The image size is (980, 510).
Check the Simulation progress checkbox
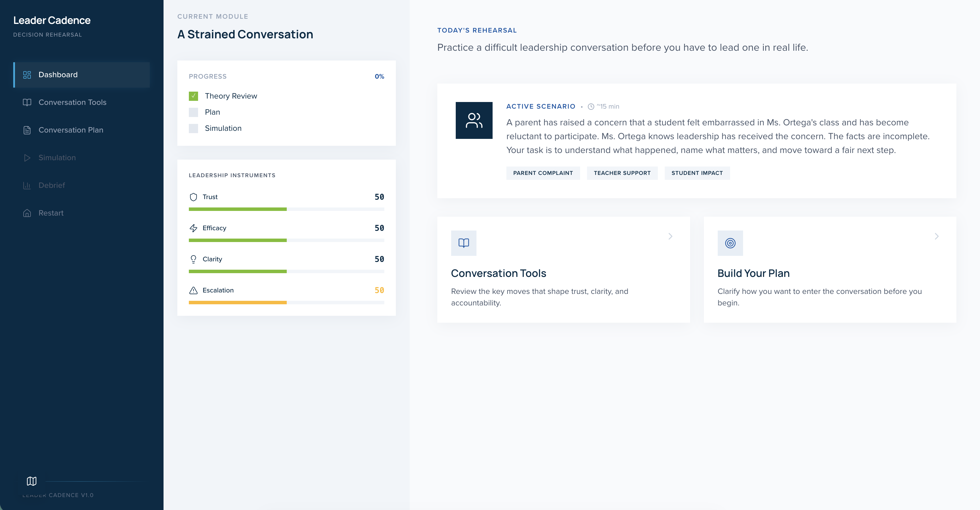[x=193, y=128]
